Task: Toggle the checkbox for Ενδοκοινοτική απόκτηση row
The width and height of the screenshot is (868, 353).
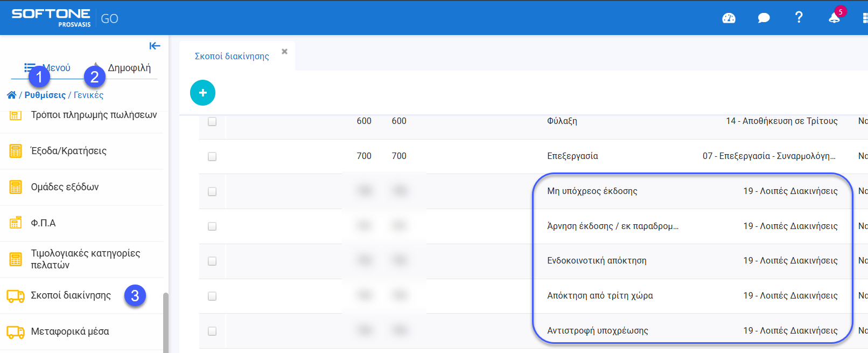Action: pos(212,261)
